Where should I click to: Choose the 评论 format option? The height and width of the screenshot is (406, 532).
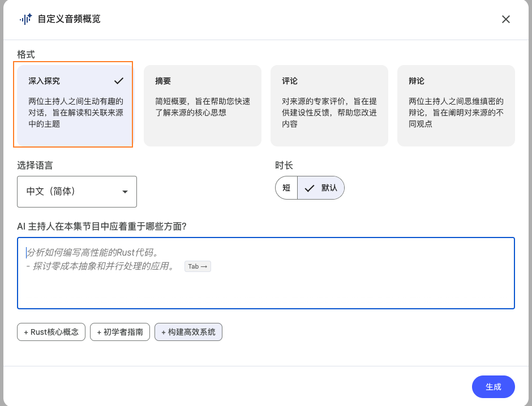pyautogui.click(x=329, y=105)
